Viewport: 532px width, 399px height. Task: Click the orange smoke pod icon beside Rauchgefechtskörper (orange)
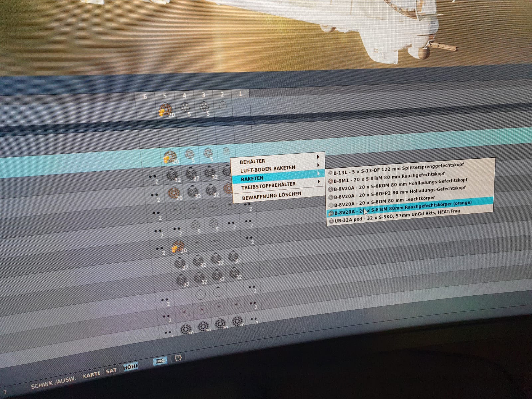331,213
